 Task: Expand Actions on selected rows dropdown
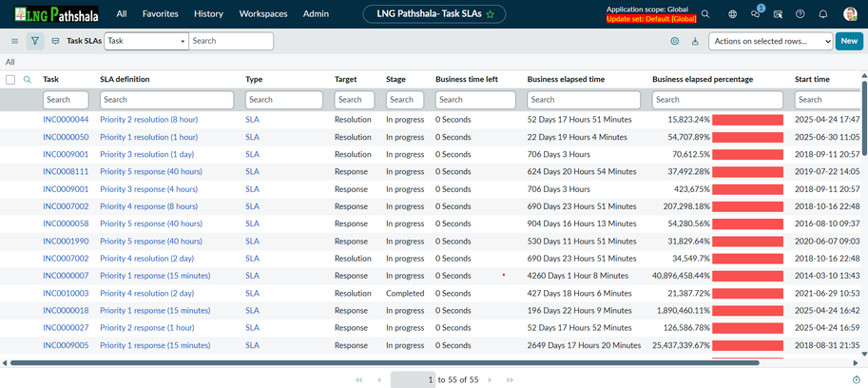(x=770, y=41)
